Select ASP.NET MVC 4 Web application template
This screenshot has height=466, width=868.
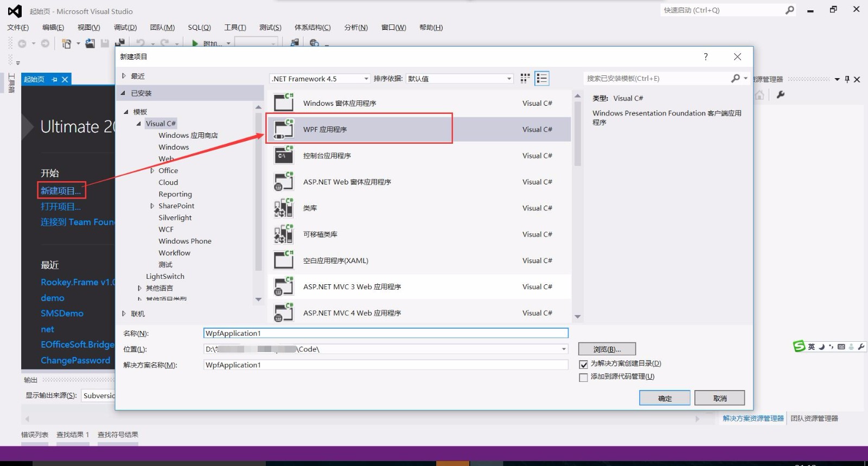coord(419,313)
